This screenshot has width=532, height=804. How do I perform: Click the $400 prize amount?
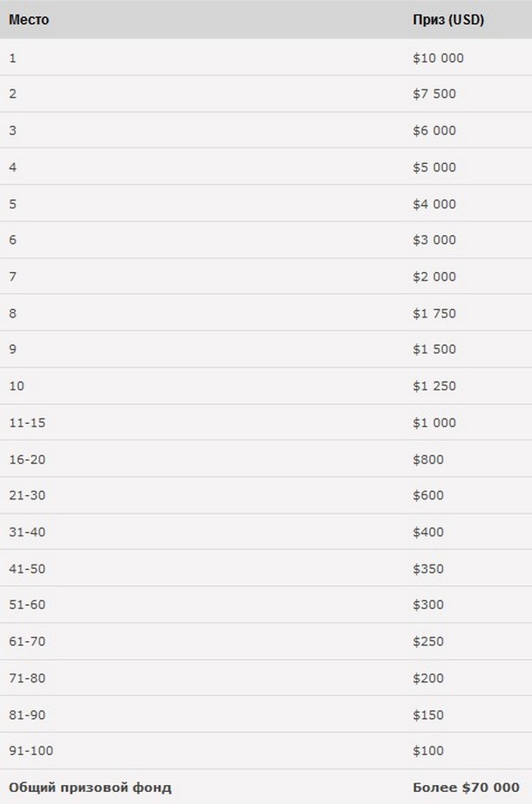coord(428,532)
